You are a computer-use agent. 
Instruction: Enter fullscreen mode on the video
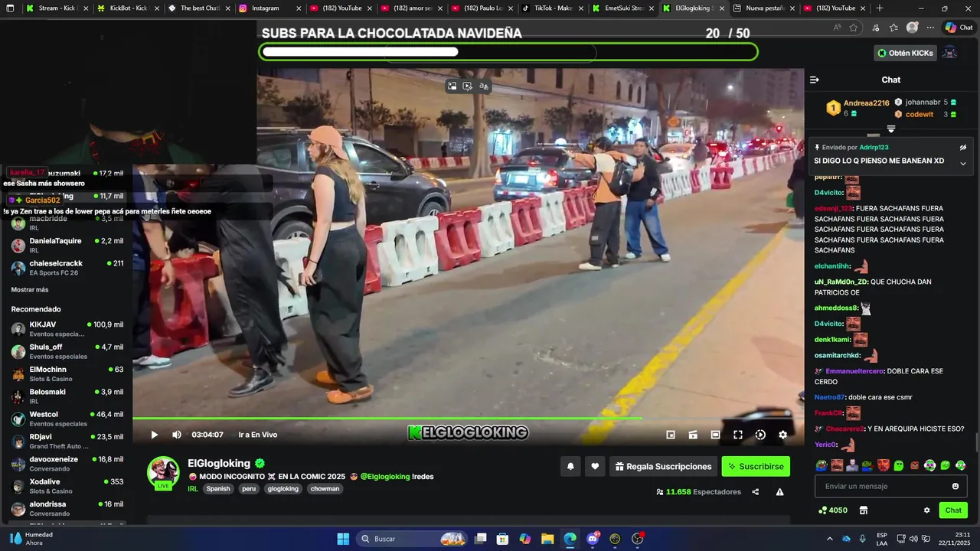(738, 435)
